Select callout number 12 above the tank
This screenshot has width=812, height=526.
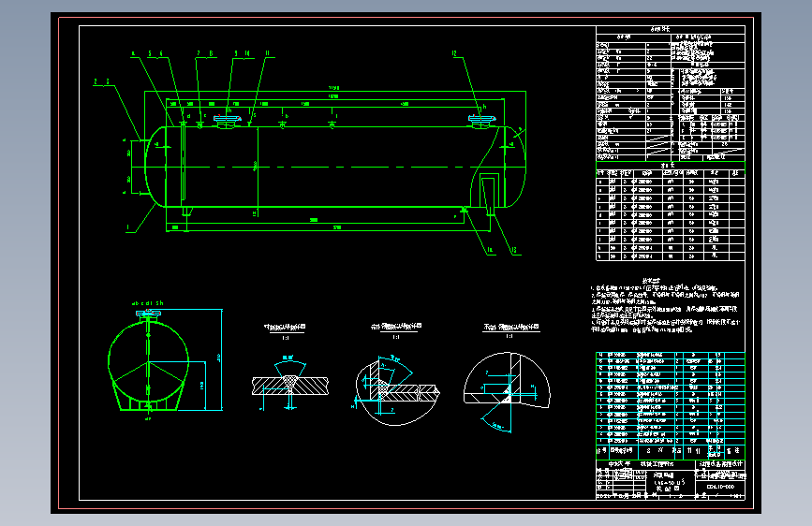coord(454,53)
